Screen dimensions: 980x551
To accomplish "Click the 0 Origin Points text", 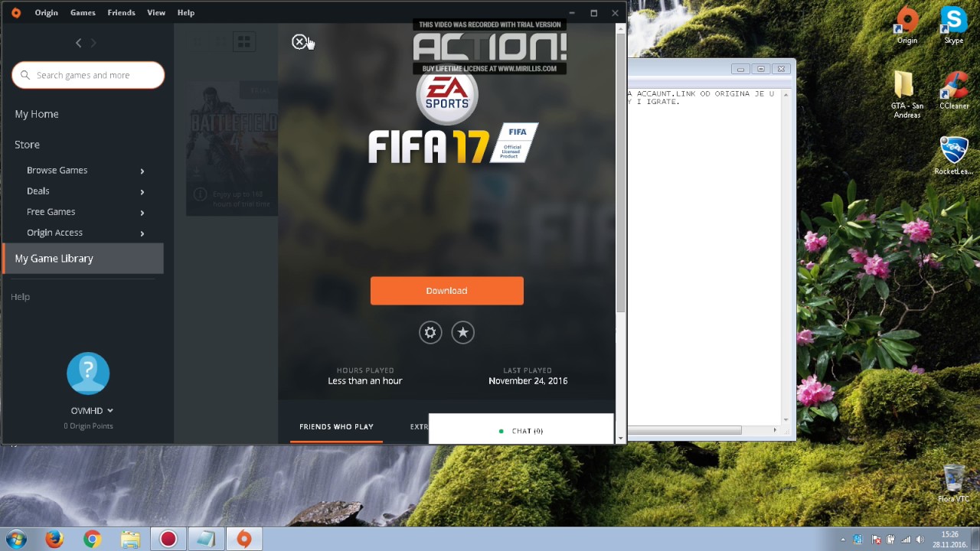I will coord(88,425).
